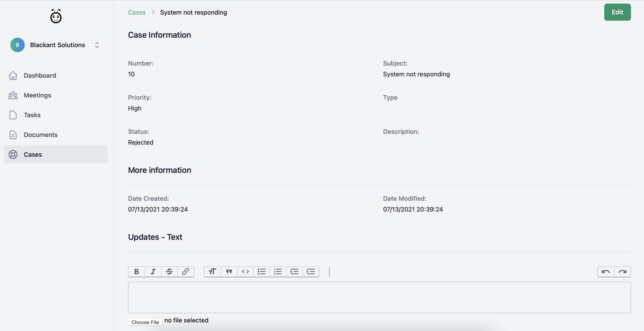Click the Dashboard home icon
The height and width of the screenshot is (331, 644).
(13, 75)
